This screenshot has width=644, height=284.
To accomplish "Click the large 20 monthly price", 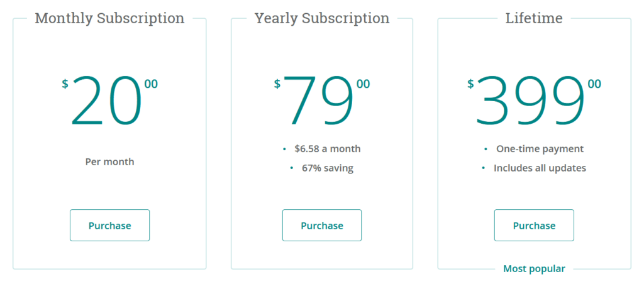I will pyautogui.click(x=106, y=101).
